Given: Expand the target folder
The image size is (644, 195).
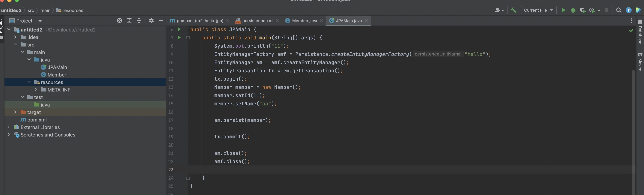Looking at the screenshot, I should (16, 112).
